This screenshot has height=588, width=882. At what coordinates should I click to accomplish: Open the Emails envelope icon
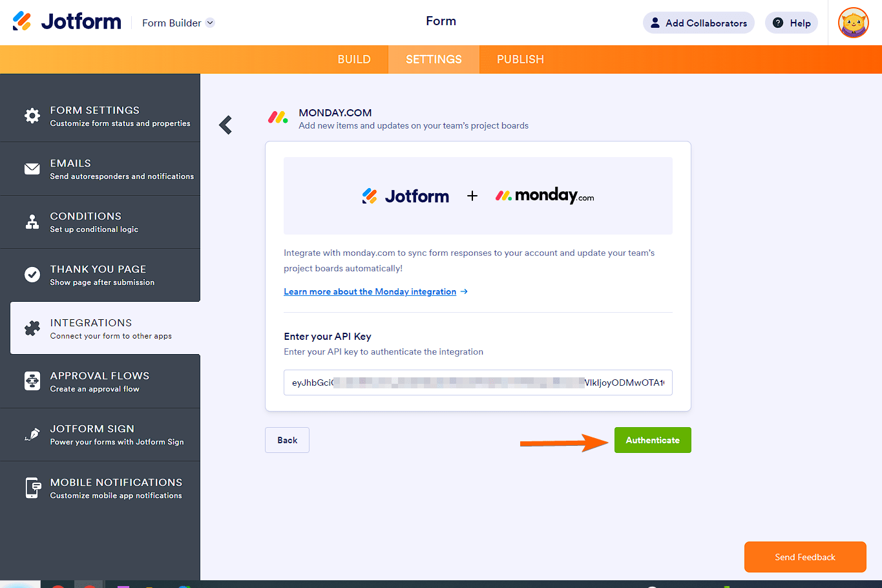click(32, 168)
